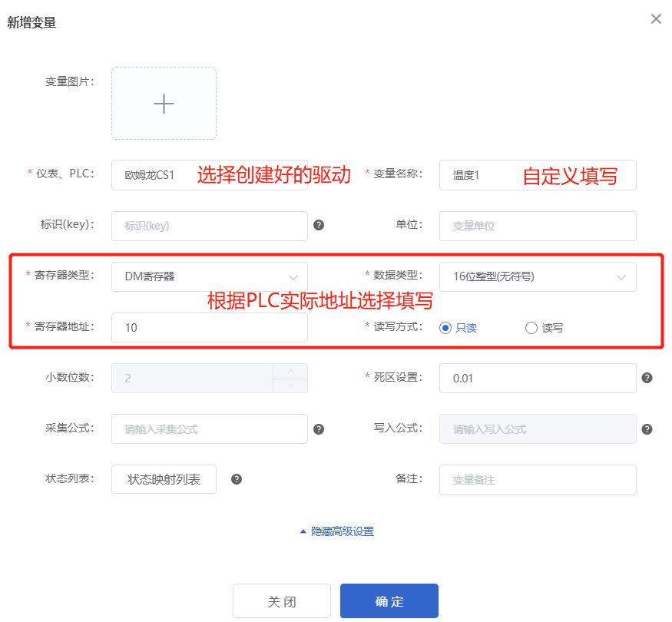Close the 新增变量 dialog with X
Screen dimensions: 672x622
tap(656, 19)
